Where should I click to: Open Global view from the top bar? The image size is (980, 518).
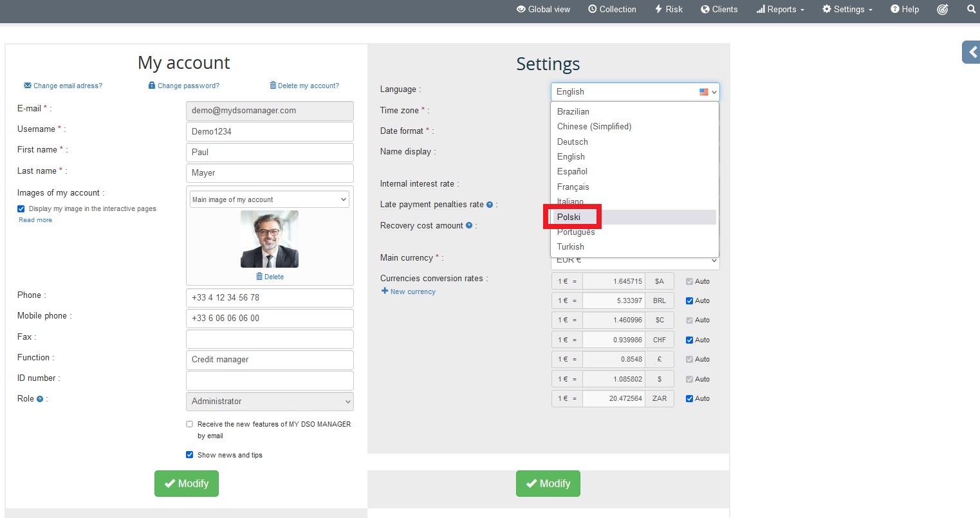[542, 9]
